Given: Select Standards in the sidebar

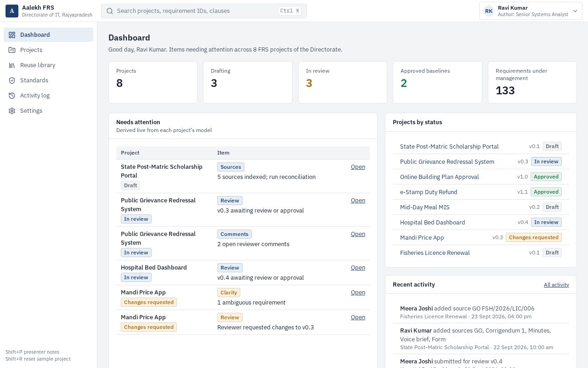Looking at the screenshot, I should [x=48, y=80].
